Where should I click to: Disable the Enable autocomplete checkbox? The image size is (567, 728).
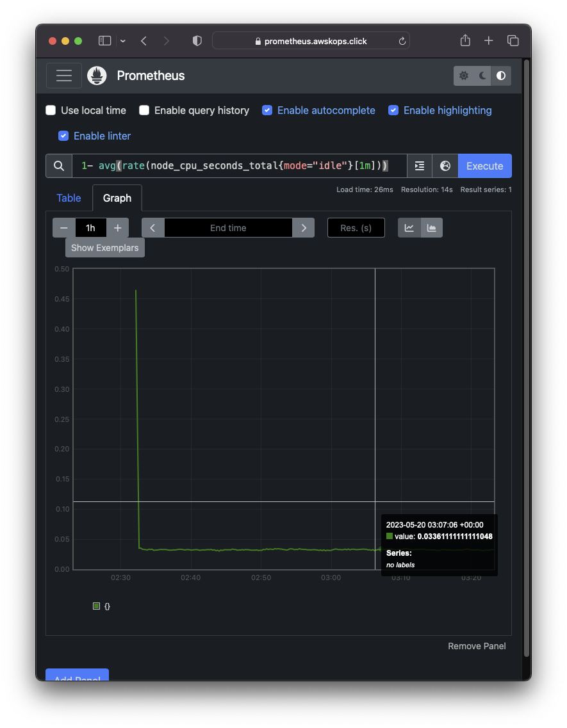[x=267, y=110]
